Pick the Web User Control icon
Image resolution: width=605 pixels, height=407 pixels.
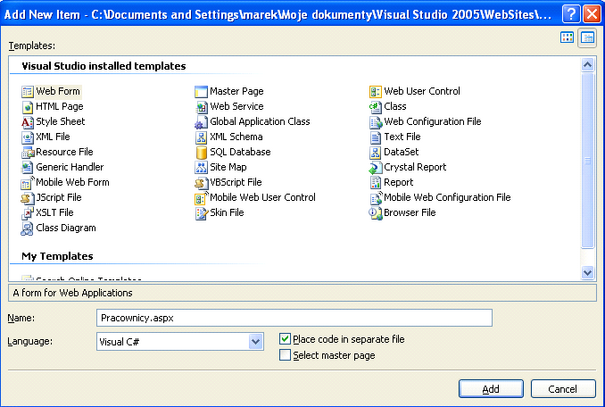click(375, 92)
